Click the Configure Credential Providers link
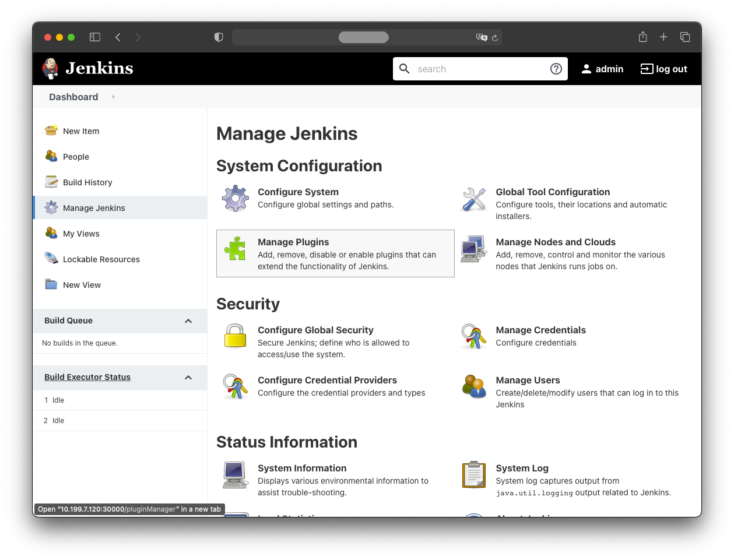This screenshot has height=560, width=734. click(327, 380)
